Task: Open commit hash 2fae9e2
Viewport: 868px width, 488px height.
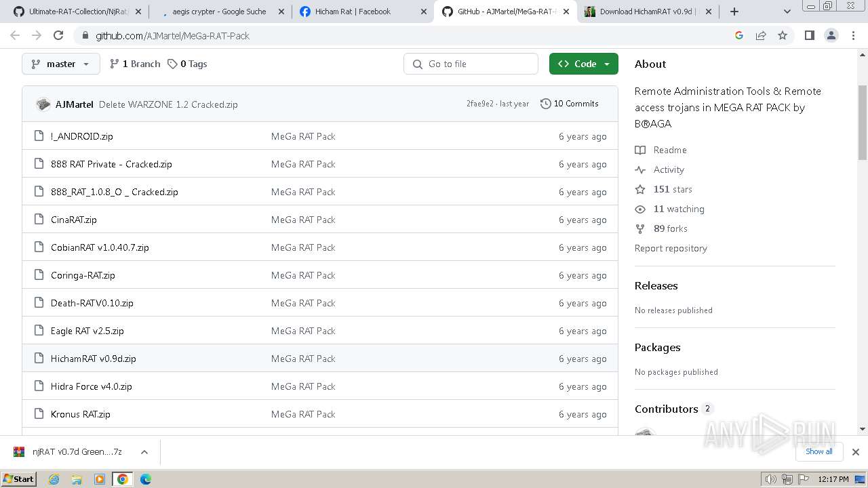Action: pos(480,104)
